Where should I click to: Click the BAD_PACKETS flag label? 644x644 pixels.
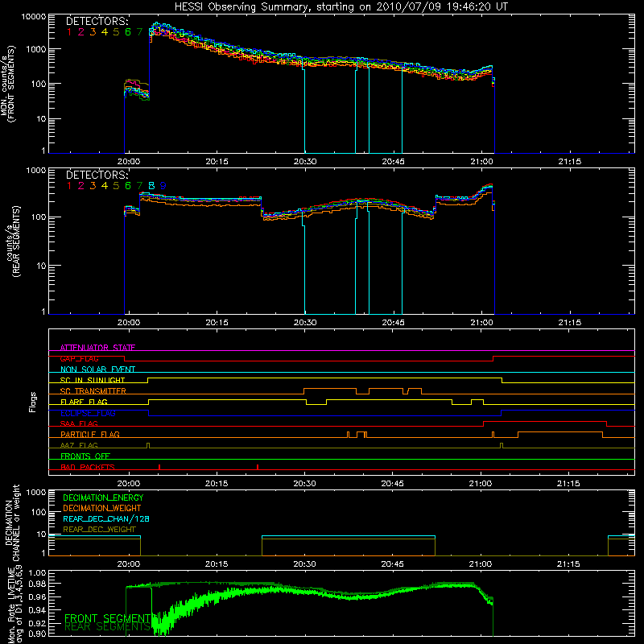click(x=88, y=467)
